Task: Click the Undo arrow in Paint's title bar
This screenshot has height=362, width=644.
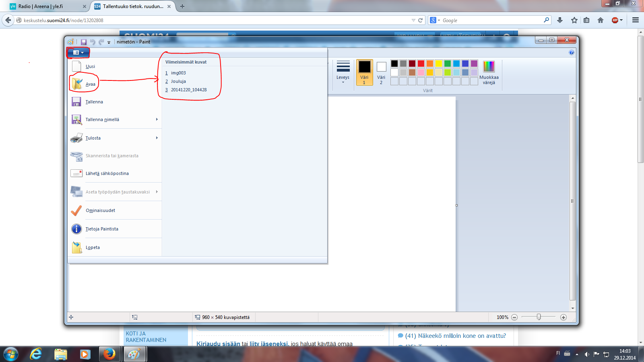Action: [93, 42]
